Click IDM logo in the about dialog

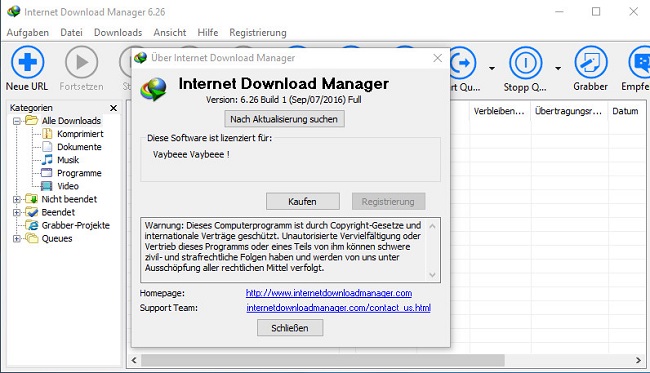pos(153,89)
